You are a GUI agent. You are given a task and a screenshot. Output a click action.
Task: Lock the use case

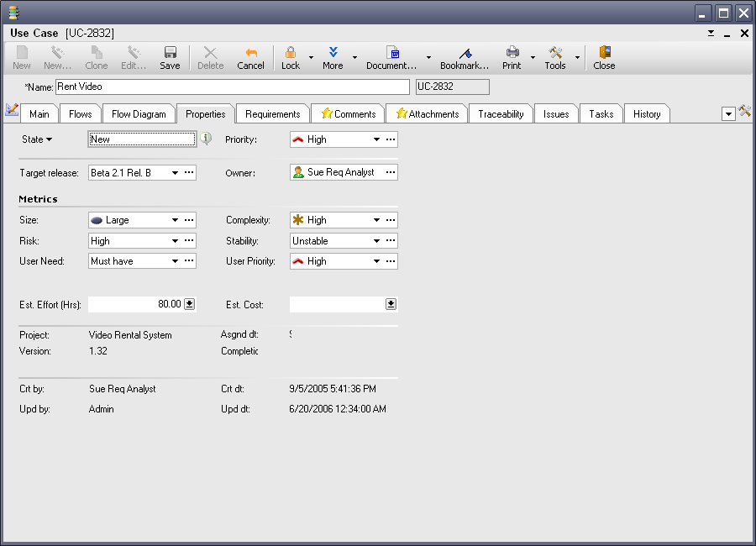[291, 58]
